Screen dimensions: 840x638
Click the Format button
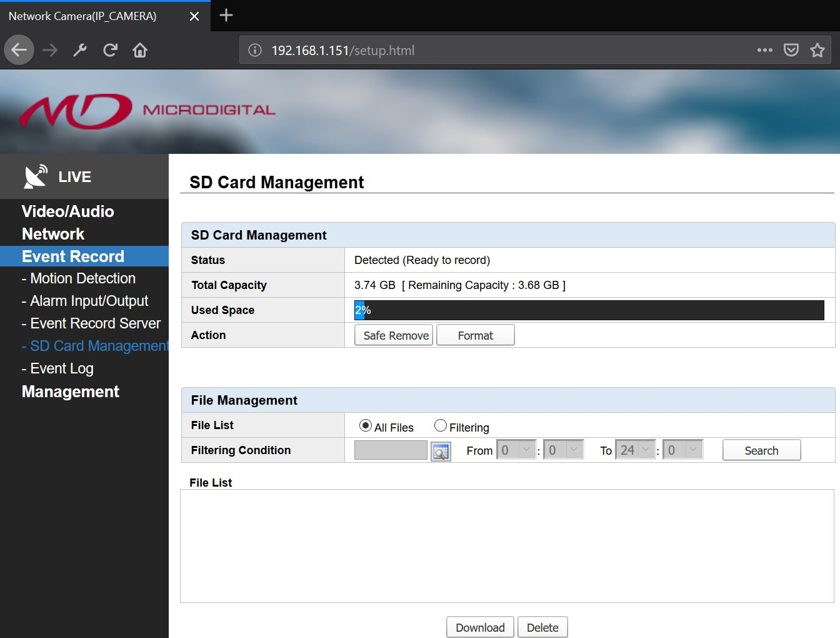tap(476, 335)
